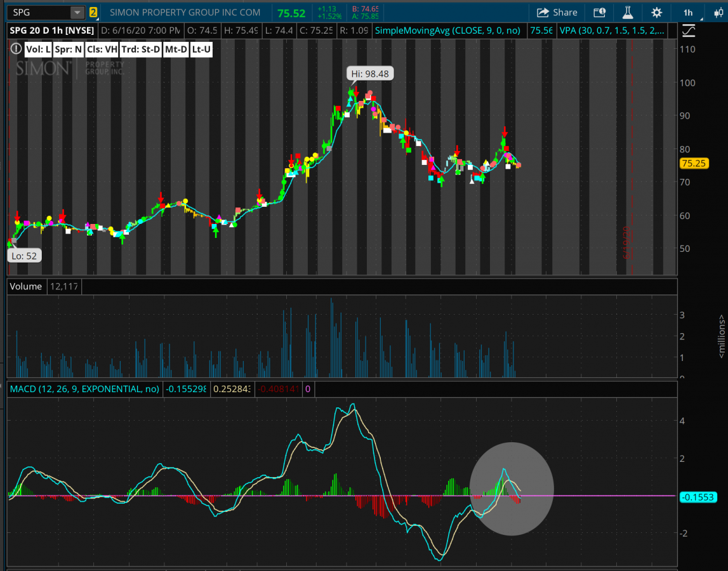The image size is (728, 571).
Task: Click the SMA value 75.56 readout
Action: pyautogui.click(x=541, y=30)
